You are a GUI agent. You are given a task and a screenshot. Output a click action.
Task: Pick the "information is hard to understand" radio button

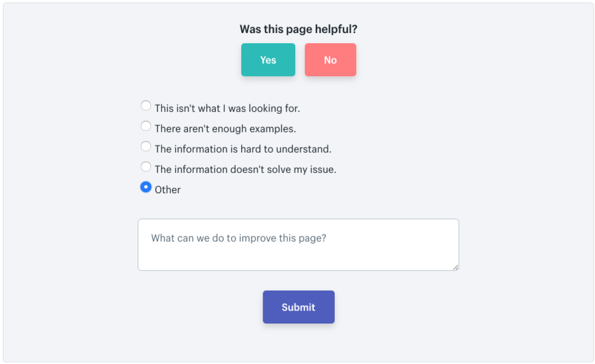(x=146, y=146)
